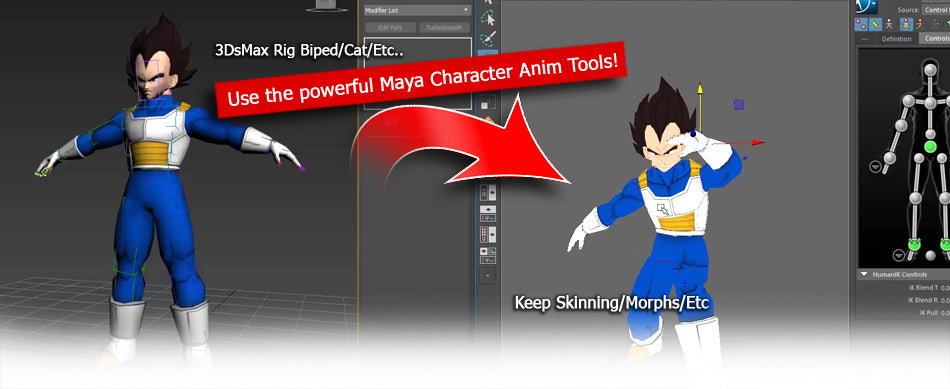Screen dimensions: 950x389
Task: Click the white stick figure icon
Action: 889,24
